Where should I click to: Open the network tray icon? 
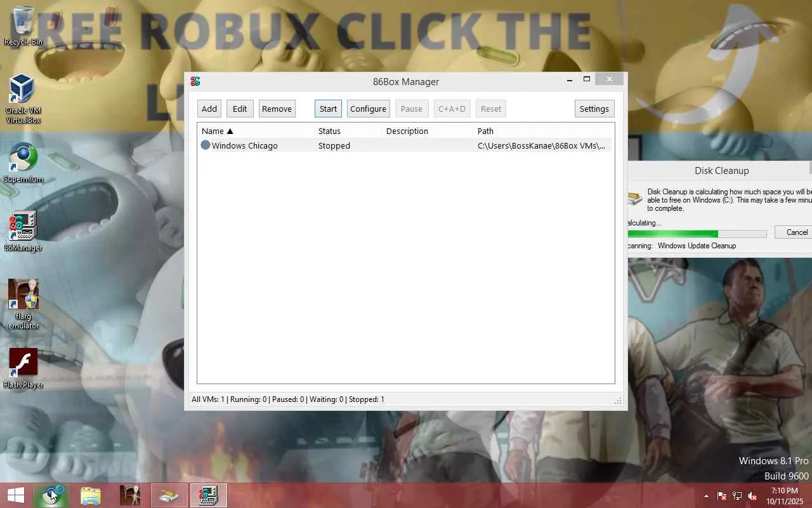pyautogui.click(x=737, y=496)
